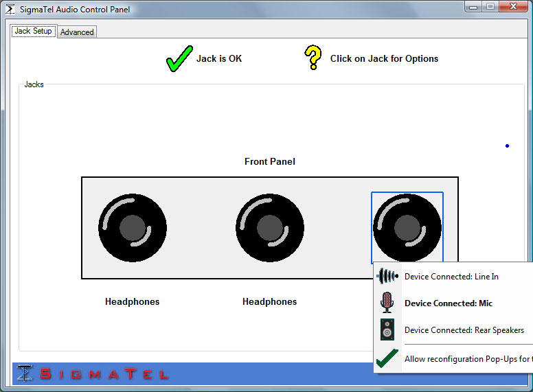Click the left "Headphones" label under first jack
Screen dimensions: 533x392
133,301
